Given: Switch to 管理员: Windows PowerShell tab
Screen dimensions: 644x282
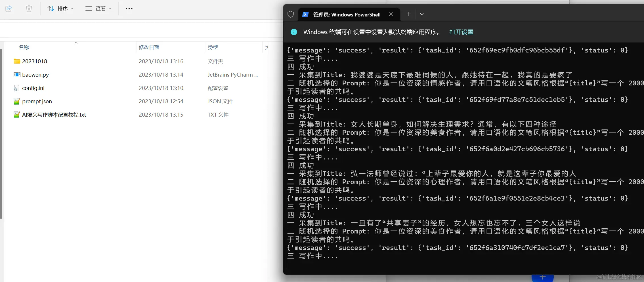Looking at the screenshot, I should click(347, 14).
